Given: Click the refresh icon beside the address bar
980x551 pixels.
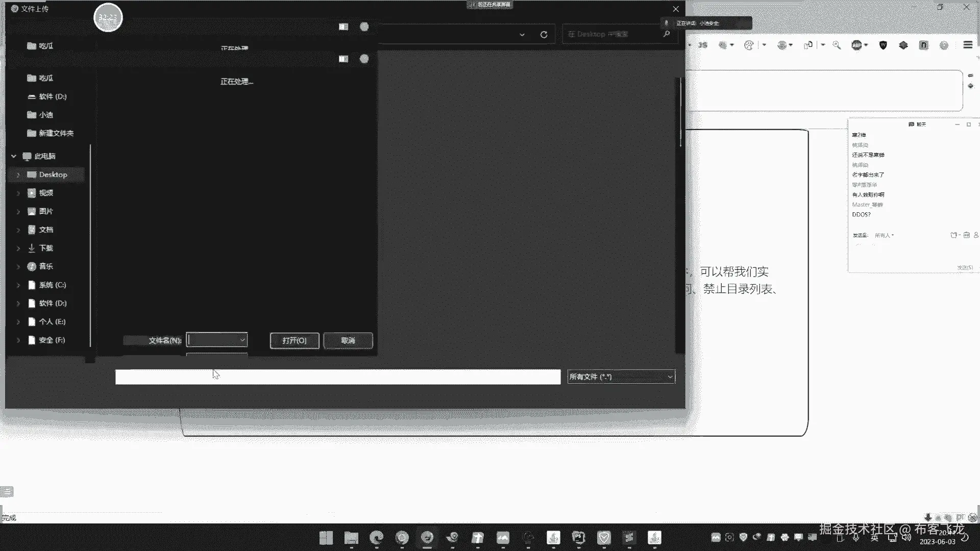Looking at the screenshot, I should pos(544,35).
